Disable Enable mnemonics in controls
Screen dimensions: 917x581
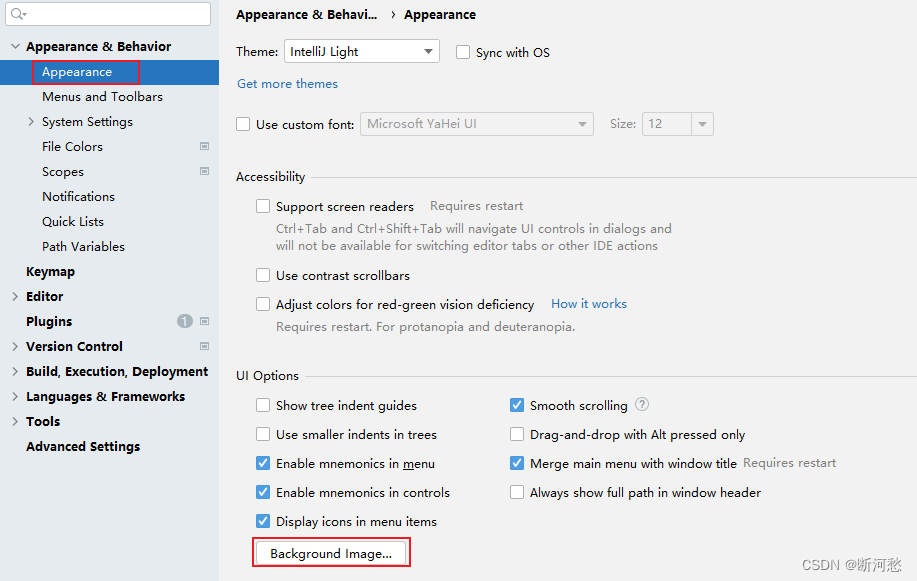pyautogui.click(x=263, y=492)
